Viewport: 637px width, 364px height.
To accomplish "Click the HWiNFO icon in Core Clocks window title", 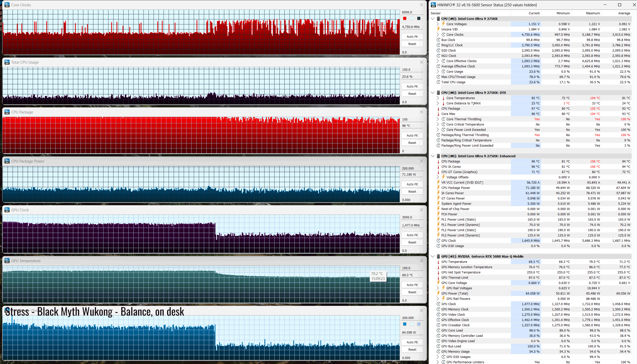I will pos(7,5).
